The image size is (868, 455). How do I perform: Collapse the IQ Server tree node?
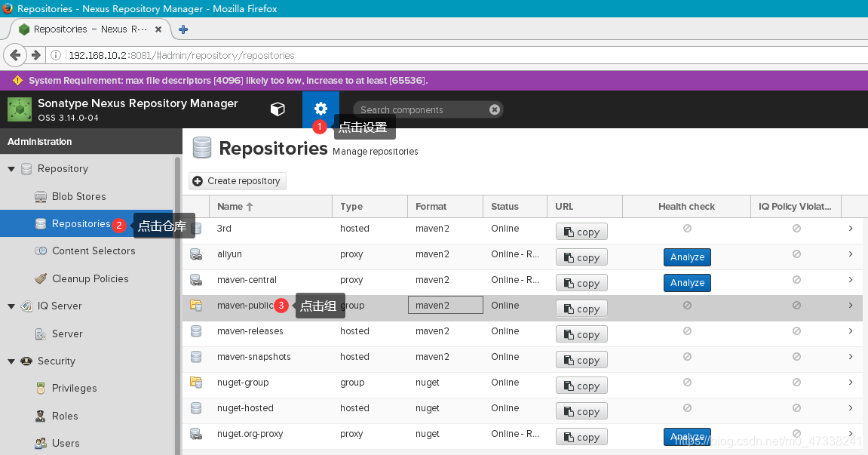point(11,306)
